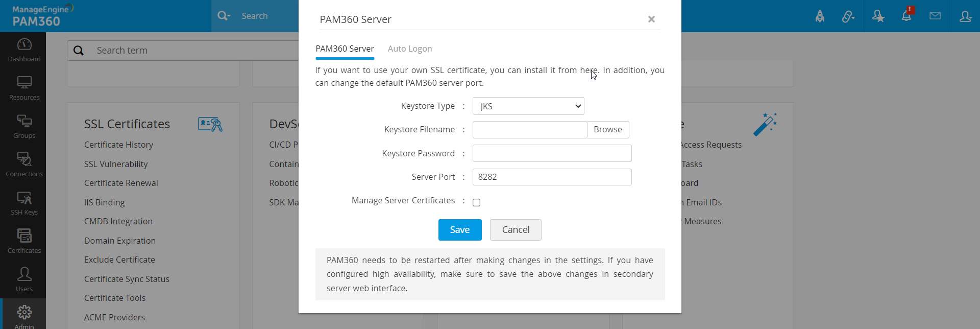Image resolution: width=980 pixels, height=329 pixels.
Task: Click the rocket icon in the header
Action: point(820,16)
